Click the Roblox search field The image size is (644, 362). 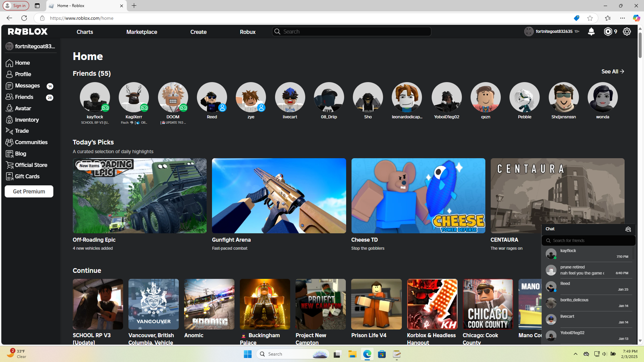click(x=352, y=32)
